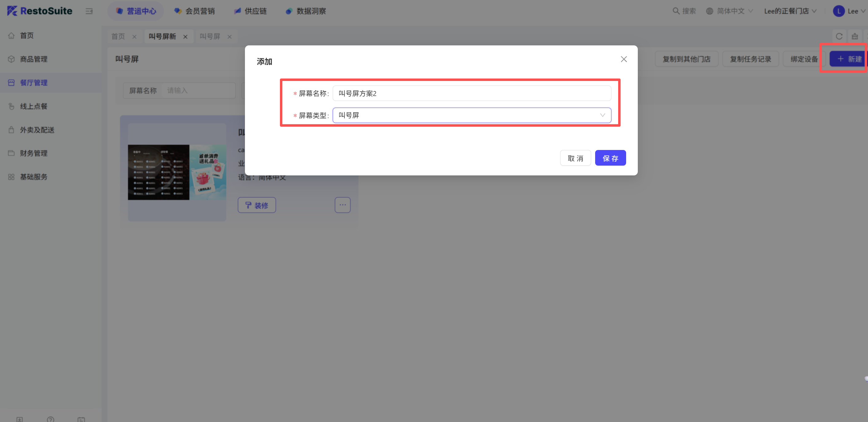Select the 叫号屏新 tab
This screenshot has height=422, width=868.
[162, 36]
